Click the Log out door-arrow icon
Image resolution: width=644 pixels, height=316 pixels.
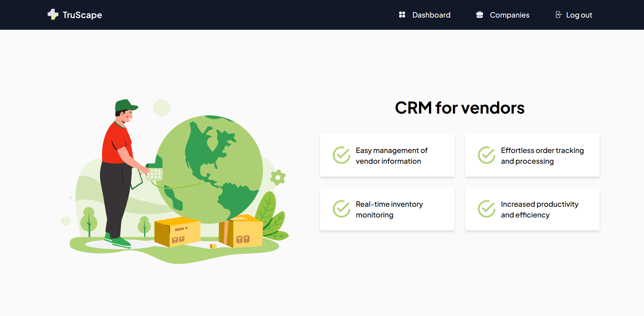click(x=558, y=15)
